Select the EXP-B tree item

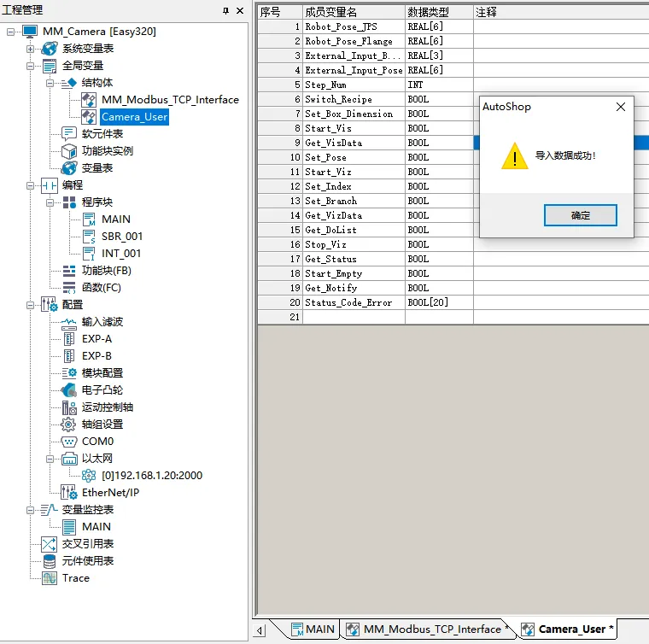[x=96, y=356]
